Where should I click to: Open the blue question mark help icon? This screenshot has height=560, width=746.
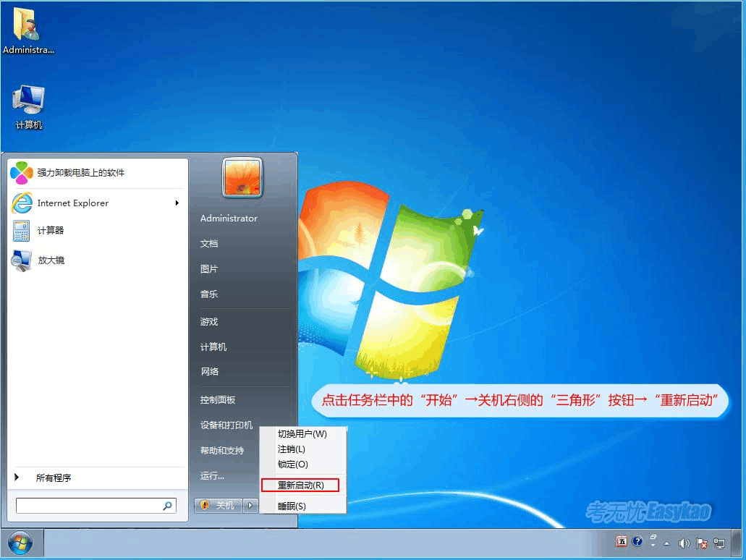pyautogui.click(x=637, y=541)
